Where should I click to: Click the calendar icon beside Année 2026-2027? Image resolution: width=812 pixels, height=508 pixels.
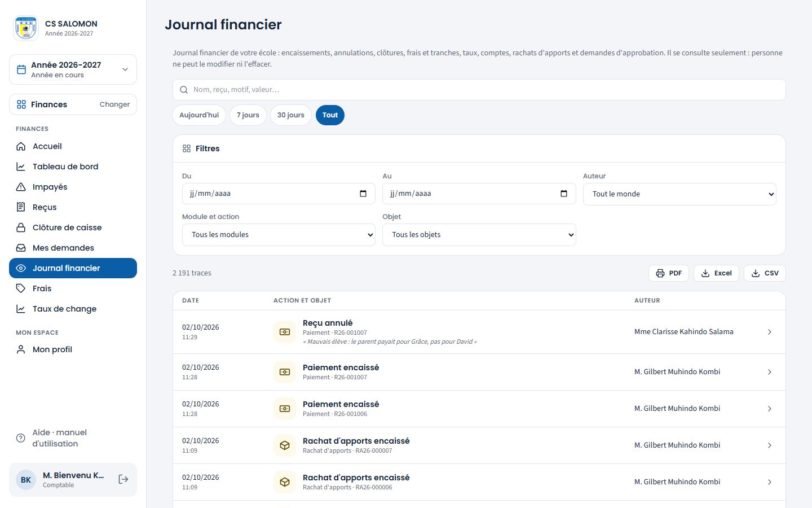pyautogui.click(x=21, y=69)
